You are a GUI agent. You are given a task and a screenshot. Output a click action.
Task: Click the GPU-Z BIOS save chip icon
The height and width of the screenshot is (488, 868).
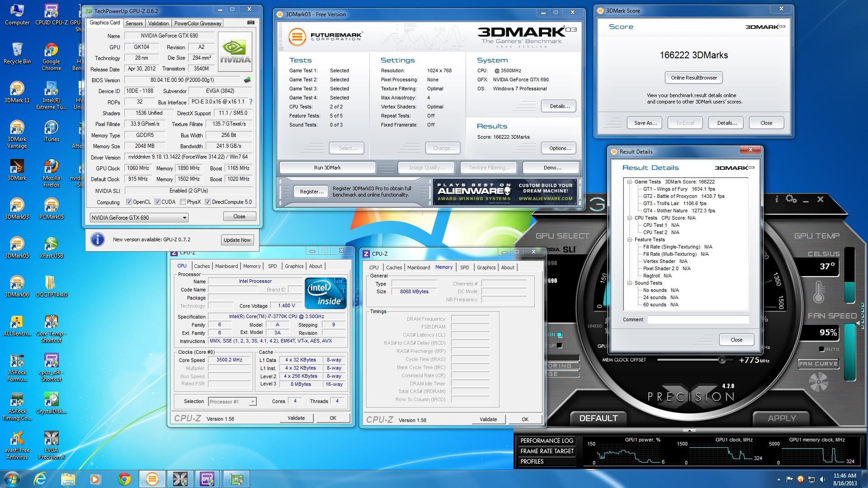click(x=247, y=80)
